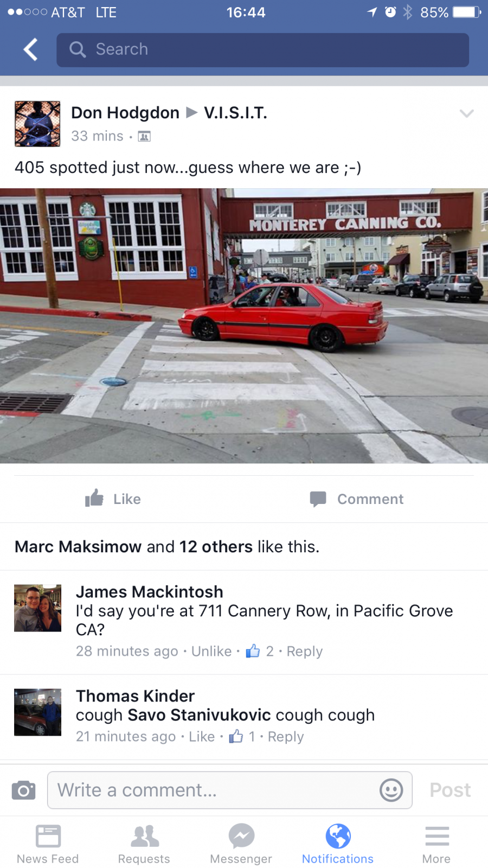Unlike James Mackintosh's comment
488x868 pixels.
(x=211, y=651)
